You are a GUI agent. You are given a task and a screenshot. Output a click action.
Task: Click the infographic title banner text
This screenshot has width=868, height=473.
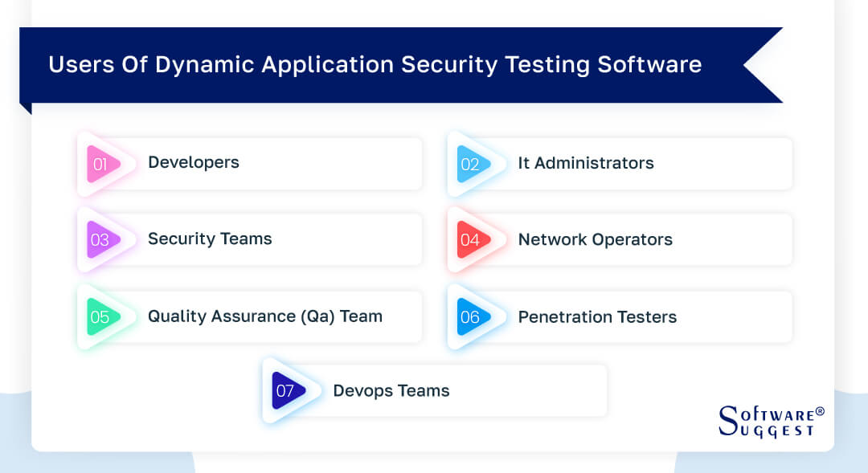pyautogui.click(x=375, y=65)
